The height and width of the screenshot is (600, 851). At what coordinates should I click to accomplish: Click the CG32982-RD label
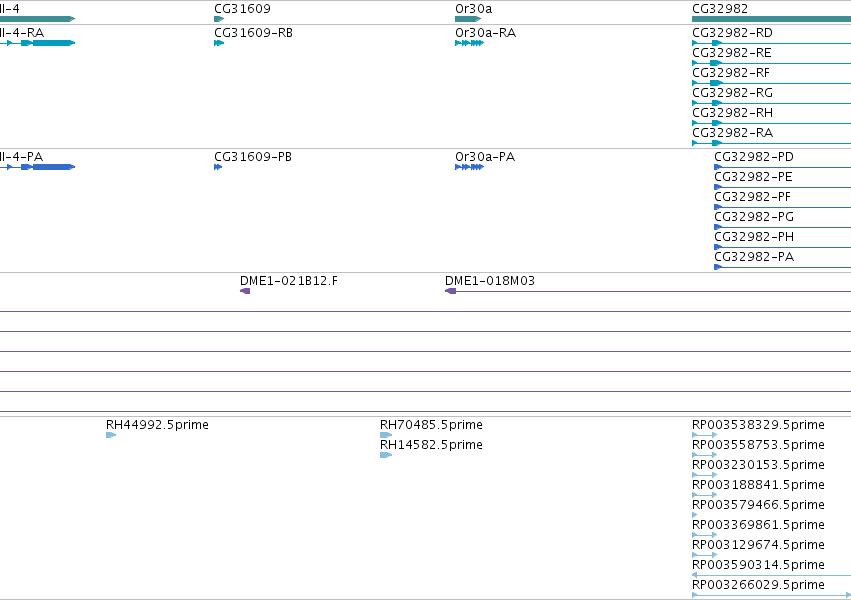[x=732, y=33]
